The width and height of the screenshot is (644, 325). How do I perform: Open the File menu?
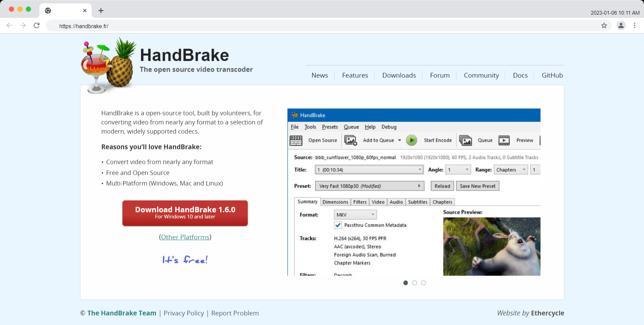pyautogui.click(x=295, y=127)
